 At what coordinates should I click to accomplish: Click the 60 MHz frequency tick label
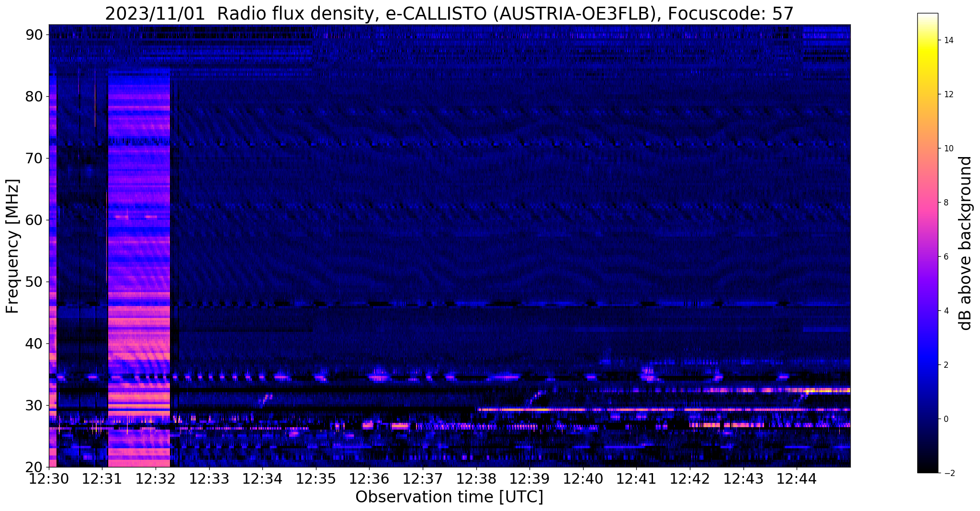point(34,220)
